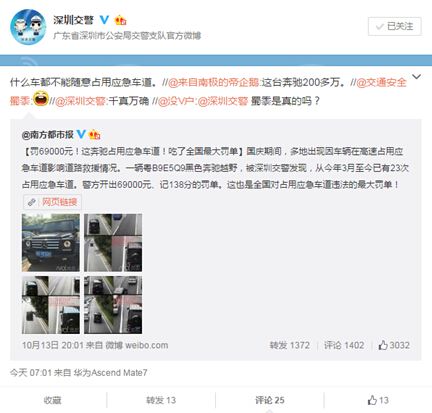Click 收藏 to bookmark this post

click(x=52, y=400)
